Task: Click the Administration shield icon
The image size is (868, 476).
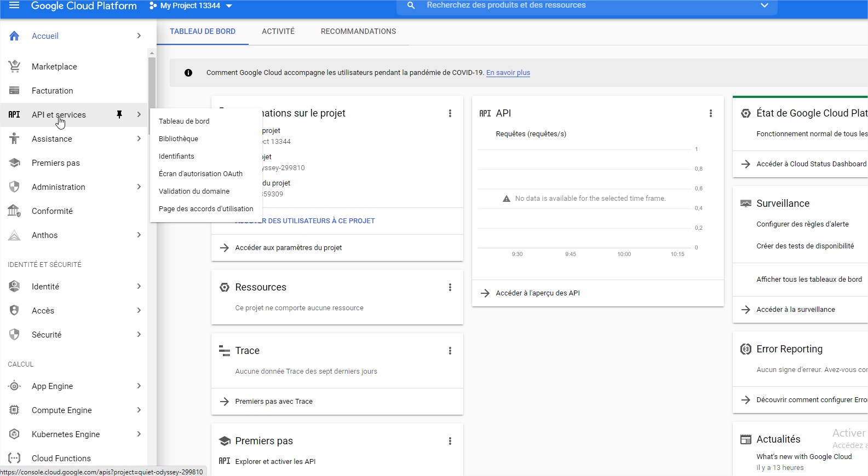Action: (14, 187)
